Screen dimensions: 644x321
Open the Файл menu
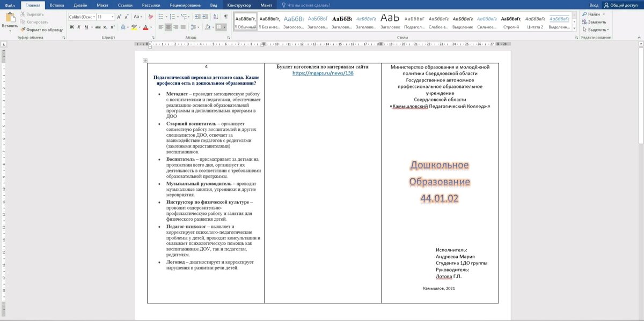pos(10,5)
